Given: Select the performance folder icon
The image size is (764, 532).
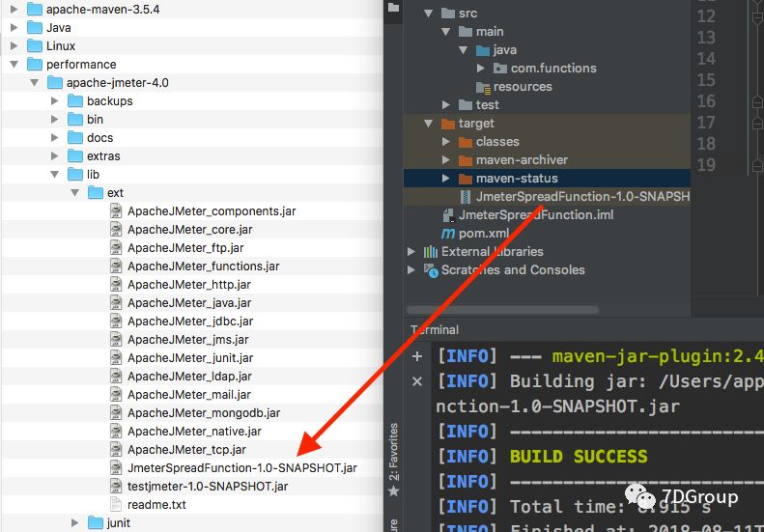Looking at the screenshot, I should click(x=35, y=64).
